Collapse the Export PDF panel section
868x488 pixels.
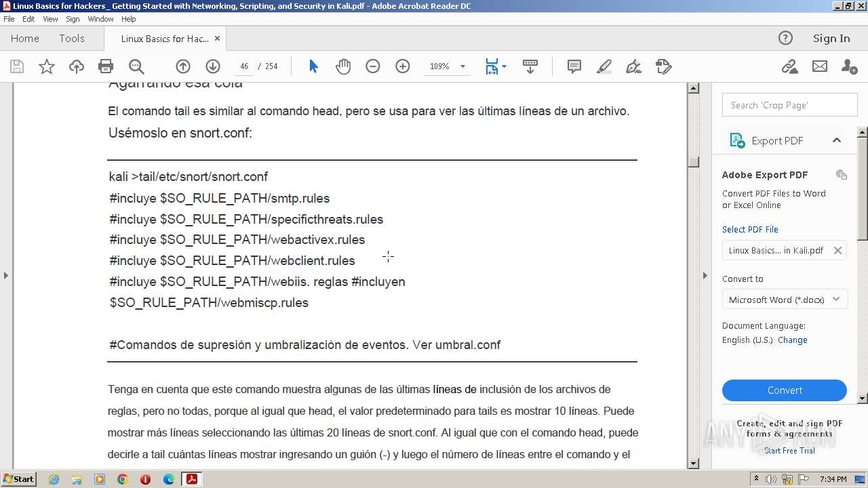pyautogui.click(x=837, y=140)
